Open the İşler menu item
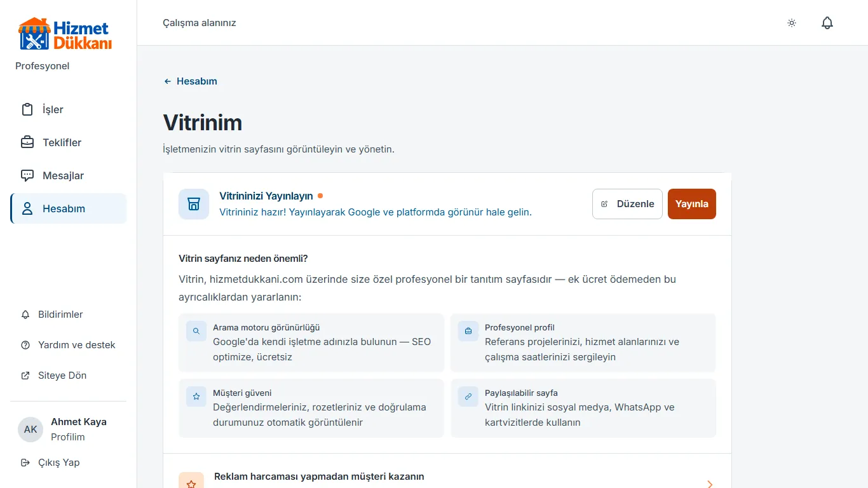This screenshot has height=488, width=868. tap(69, 109)
